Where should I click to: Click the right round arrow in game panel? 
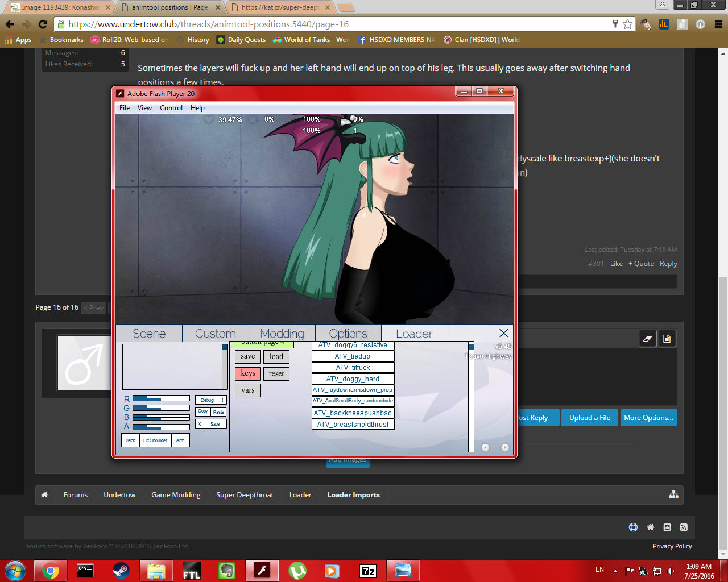click(x=504, y=447)
